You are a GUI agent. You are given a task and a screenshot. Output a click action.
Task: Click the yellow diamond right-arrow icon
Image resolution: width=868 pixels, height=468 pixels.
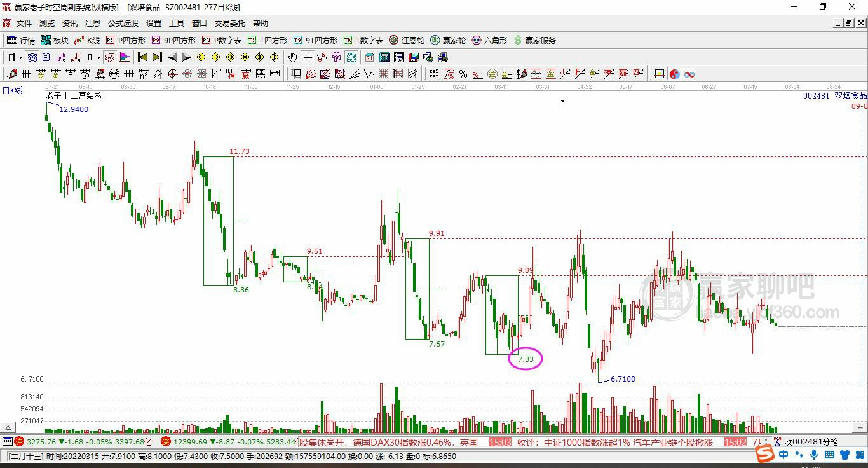point(215,57)
